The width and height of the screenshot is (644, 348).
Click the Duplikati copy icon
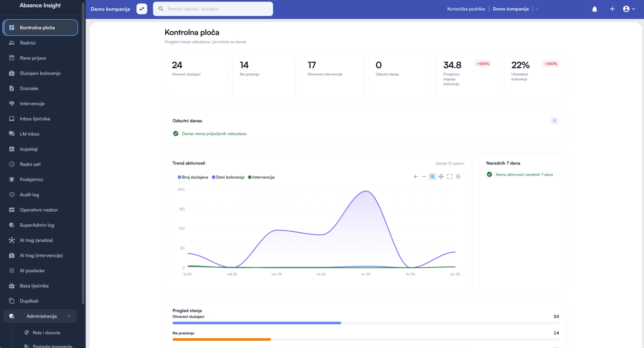tap(12, 301)
